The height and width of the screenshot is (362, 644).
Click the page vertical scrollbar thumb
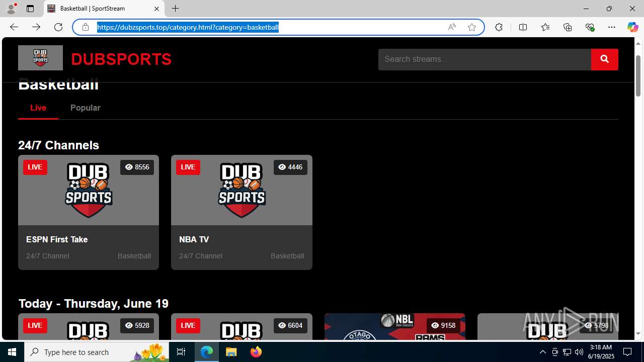click(x=638, y=76)
